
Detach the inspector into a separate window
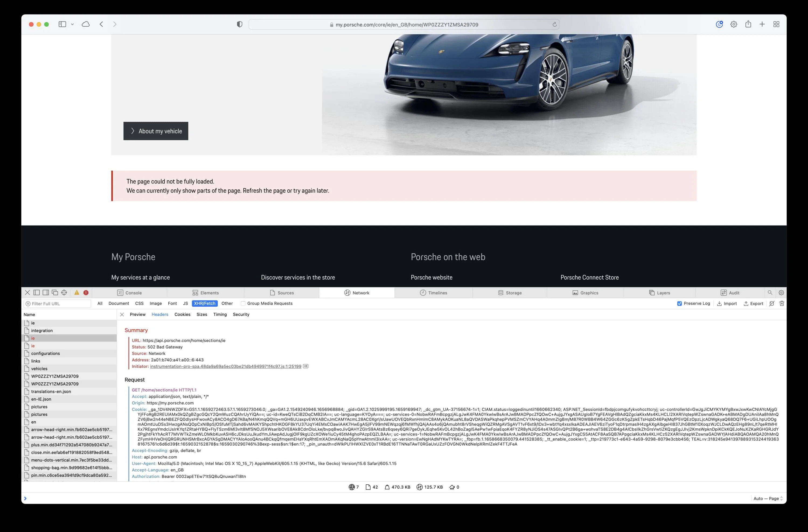coord(55,293)
